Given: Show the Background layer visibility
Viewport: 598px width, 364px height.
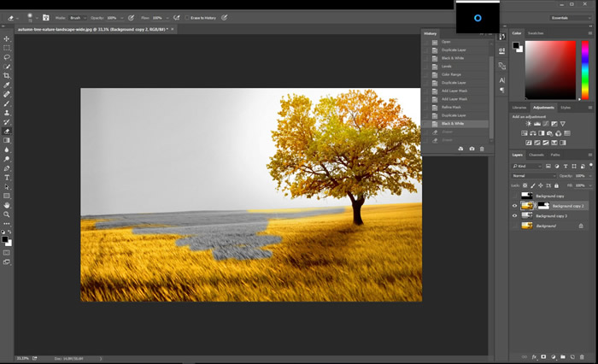Looking at the screenshot, I should [515, 226].
